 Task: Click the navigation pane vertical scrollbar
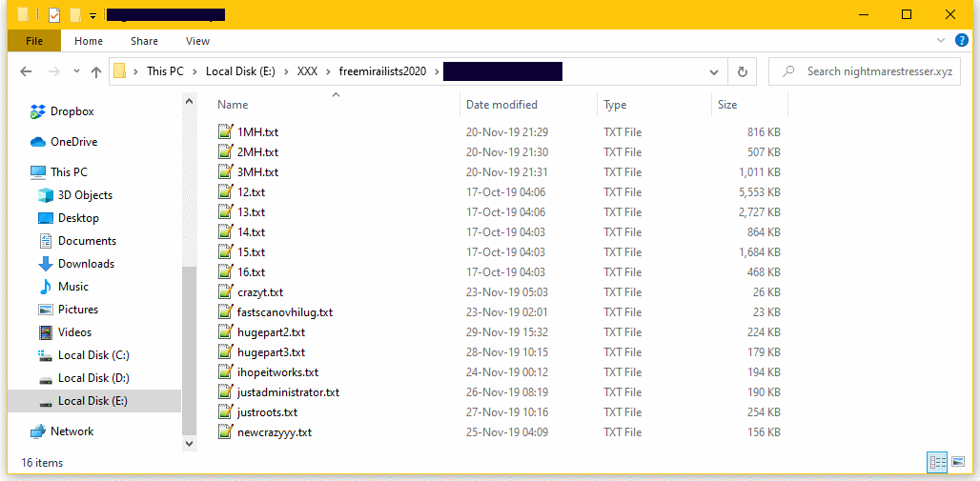[x=189, y=286]
